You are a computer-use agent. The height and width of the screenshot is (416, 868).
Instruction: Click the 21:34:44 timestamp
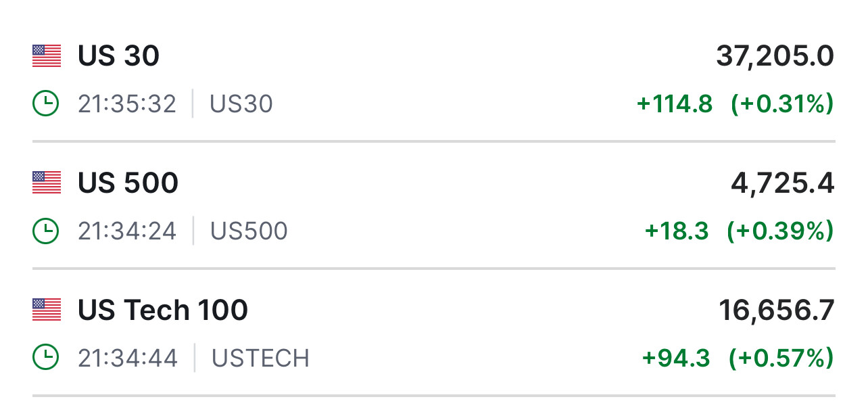128,358
